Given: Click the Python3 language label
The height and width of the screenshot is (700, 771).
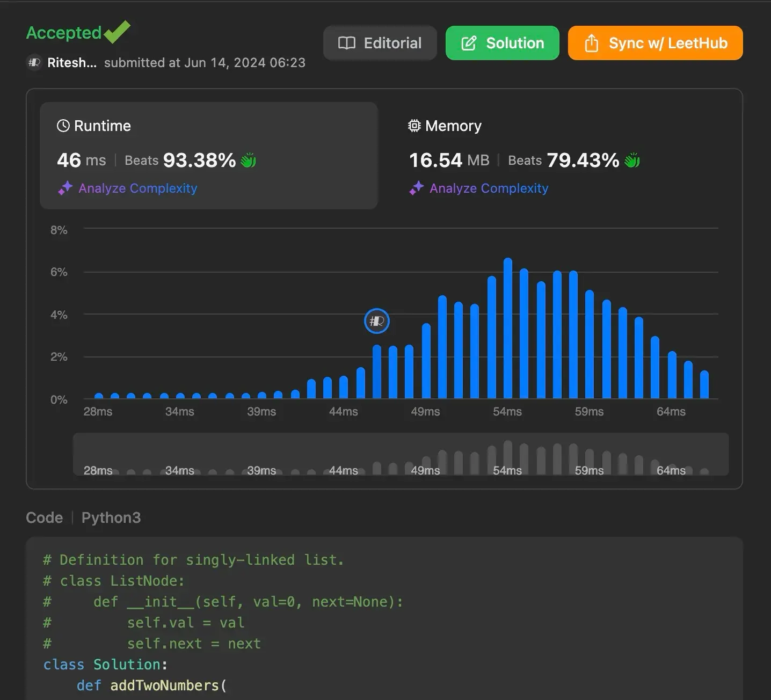Looking at the screenshot, I should point(111,517).
